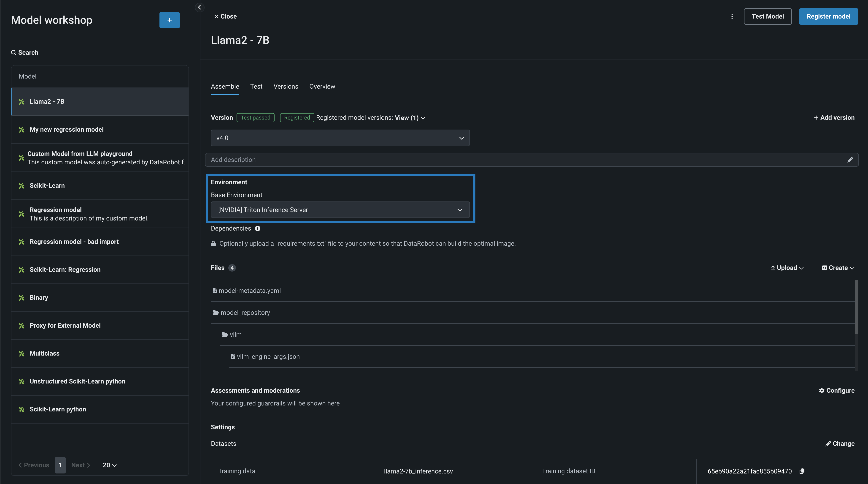Image resolution: width=868 pixels, height=484 pixels.
Task: Open the three-dot more options menu
Action: (x=732, y=16)
